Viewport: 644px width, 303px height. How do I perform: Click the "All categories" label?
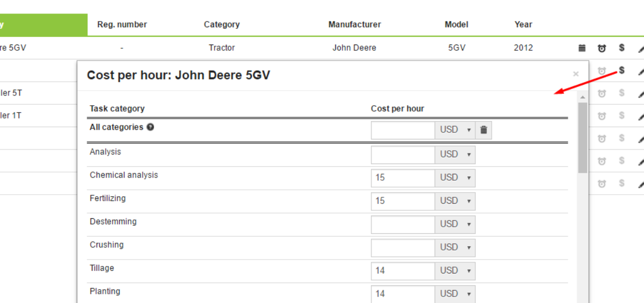point(116,127)
